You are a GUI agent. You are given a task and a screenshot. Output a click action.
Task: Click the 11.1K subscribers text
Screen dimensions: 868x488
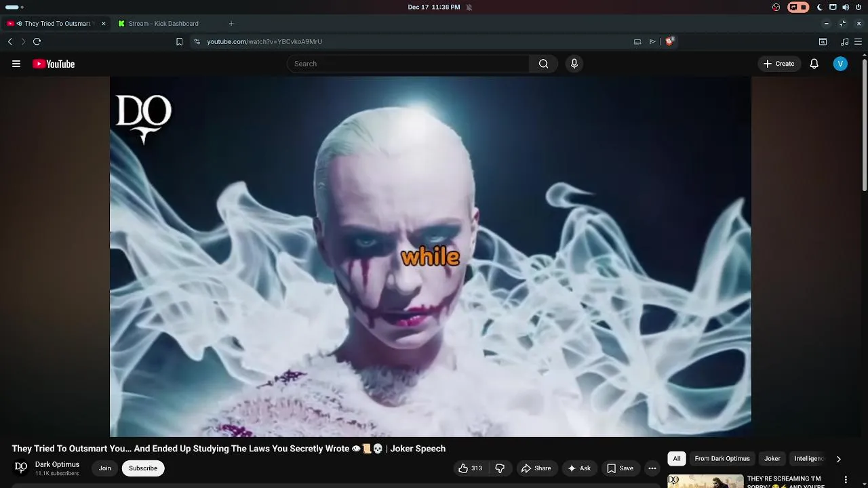click(57, 473)
